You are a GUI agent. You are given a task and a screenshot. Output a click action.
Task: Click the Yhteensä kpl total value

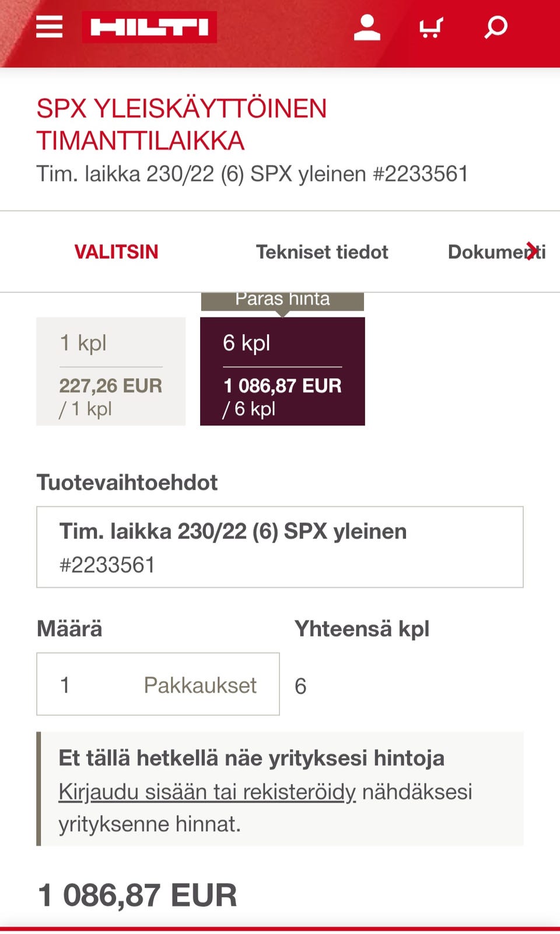point(301,686)
